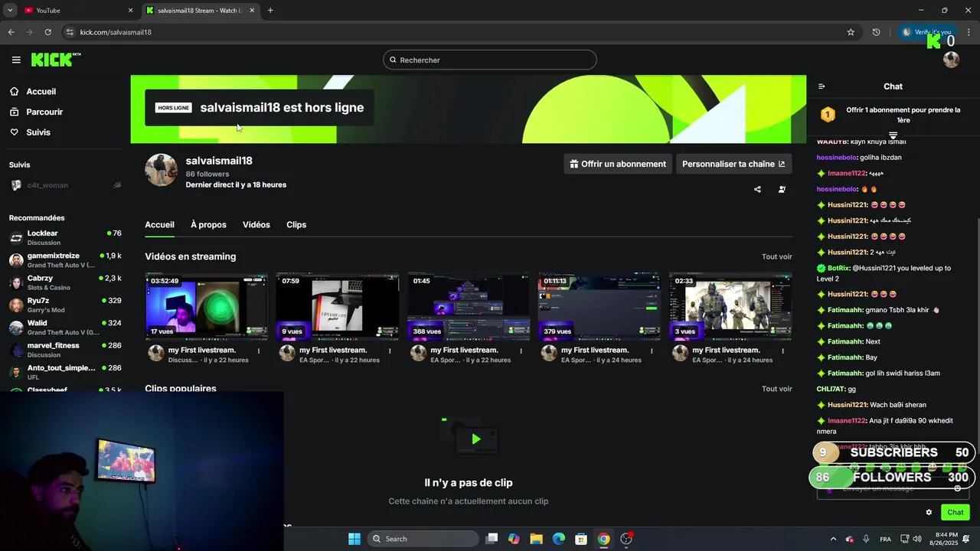Open the hamburger sidebar menu
980x551 pixels.
tap(16, 60)
